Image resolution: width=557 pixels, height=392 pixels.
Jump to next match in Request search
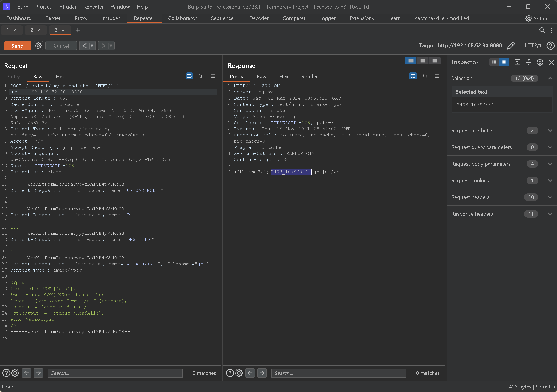pyautogui.click(x=38, y=373)
